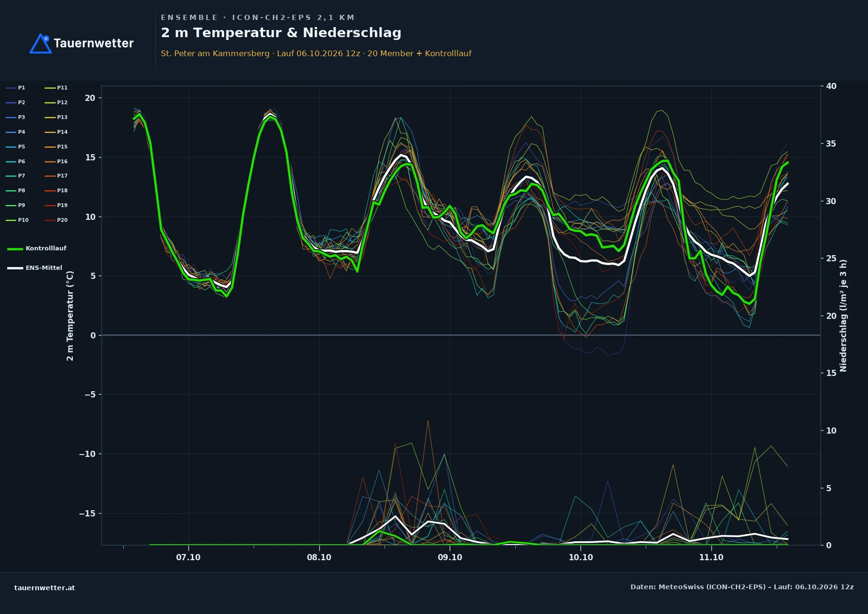Image resolution: width=868 pixels, height=614 pixels.
Task: Open the tauernwetter.at footer link
Action: click(x=45, y=588)
